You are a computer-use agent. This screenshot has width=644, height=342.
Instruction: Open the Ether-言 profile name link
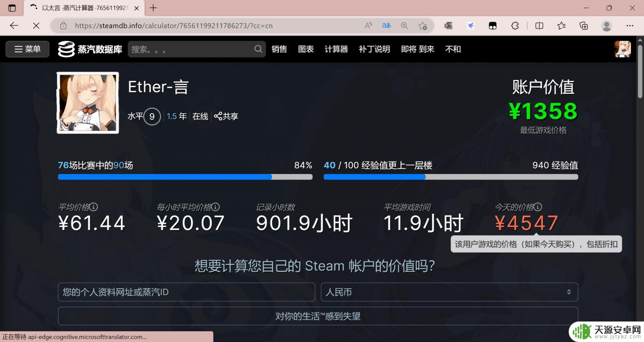[158, 87]
